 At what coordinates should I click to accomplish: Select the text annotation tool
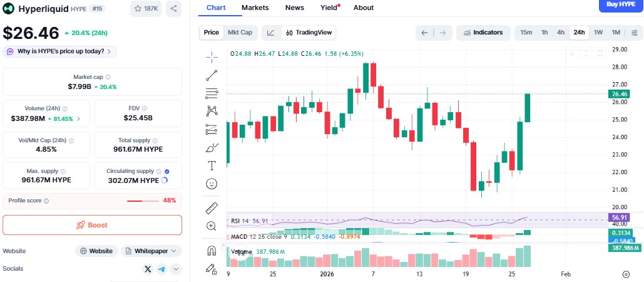point(212,165)
